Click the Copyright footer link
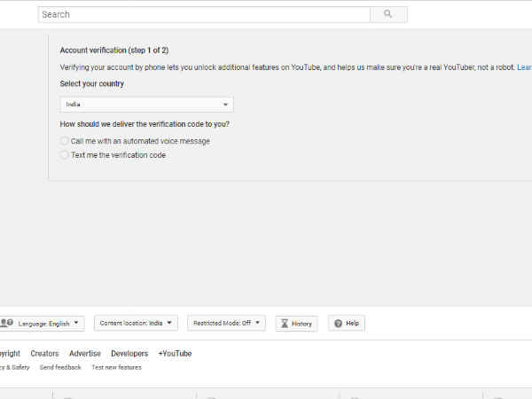This screenshot has width=532, height=399. [x=9, y=354]
